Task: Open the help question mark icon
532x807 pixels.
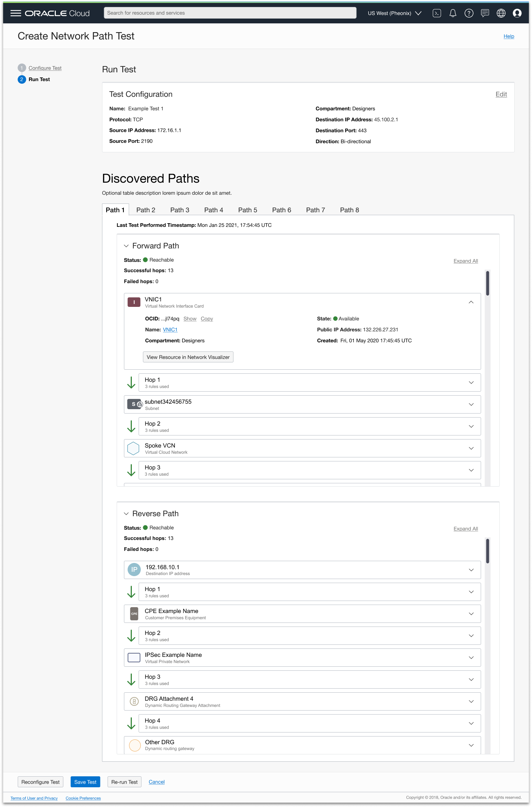Action: pos(469,13)
